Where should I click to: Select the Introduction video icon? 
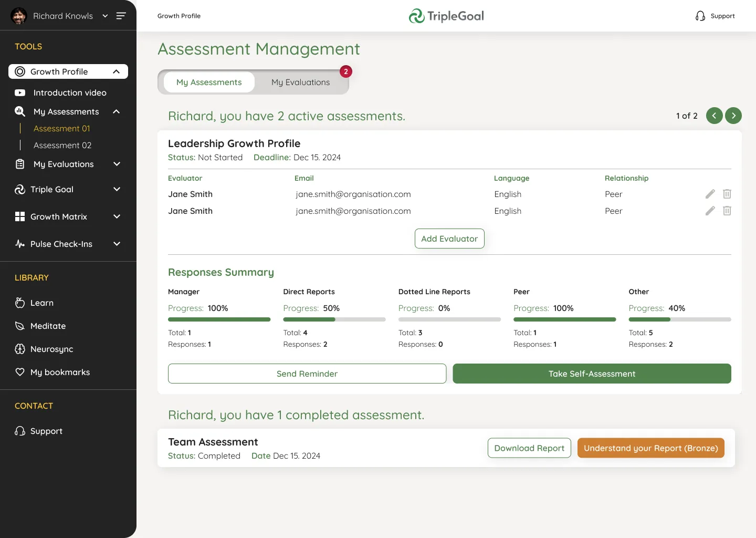pos(19,92)
